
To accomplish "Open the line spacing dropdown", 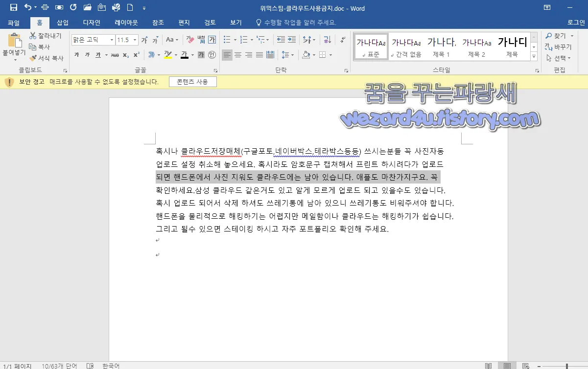I will (287, 55).
